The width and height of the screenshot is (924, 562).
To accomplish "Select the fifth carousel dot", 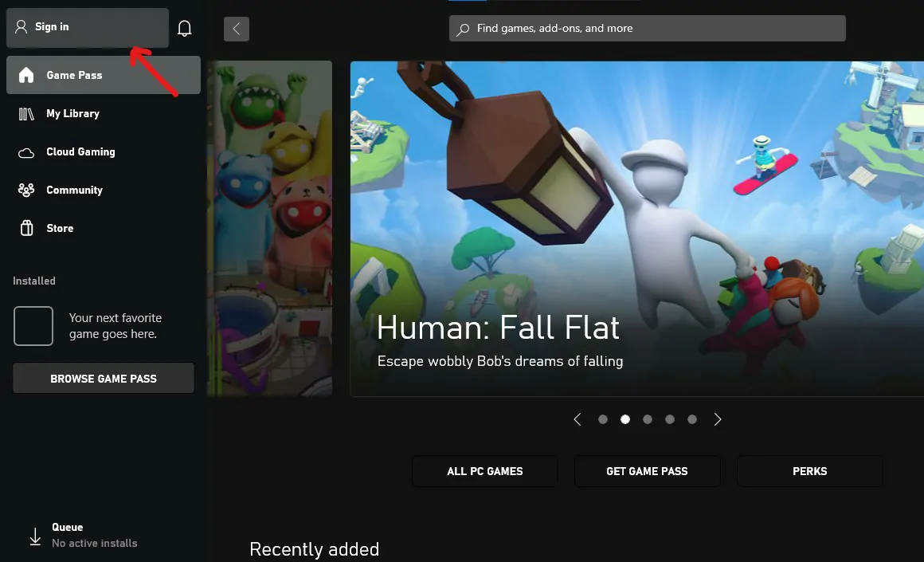I will tap(692, 419).
